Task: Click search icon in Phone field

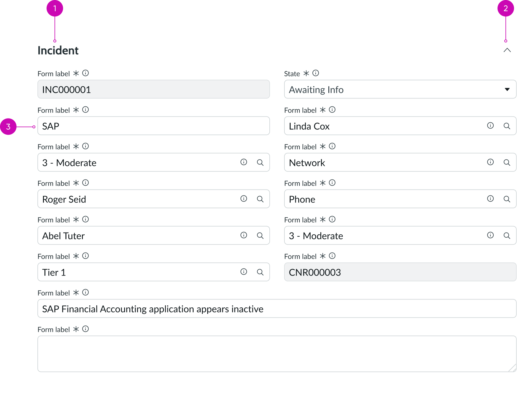Action: pos(507,199)
